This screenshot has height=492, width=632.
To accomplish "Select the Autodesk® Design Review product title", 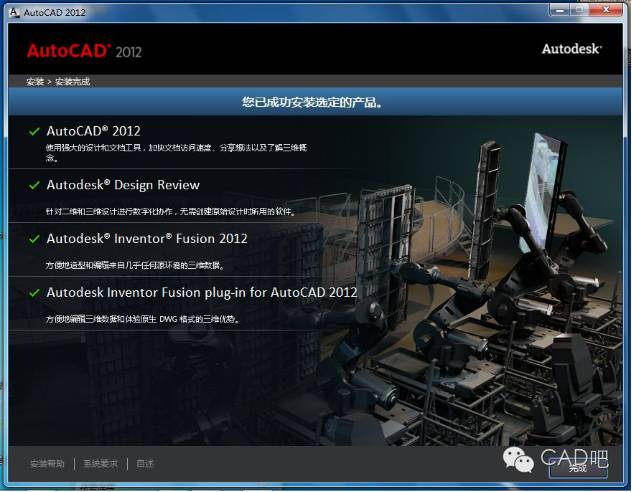I will (x=123, y=185).
